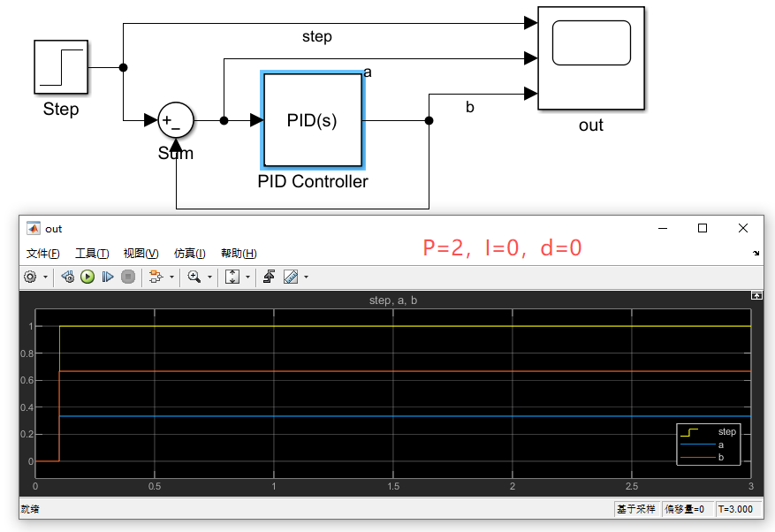
Task: Close the out scope window
Action: point(743,228)
